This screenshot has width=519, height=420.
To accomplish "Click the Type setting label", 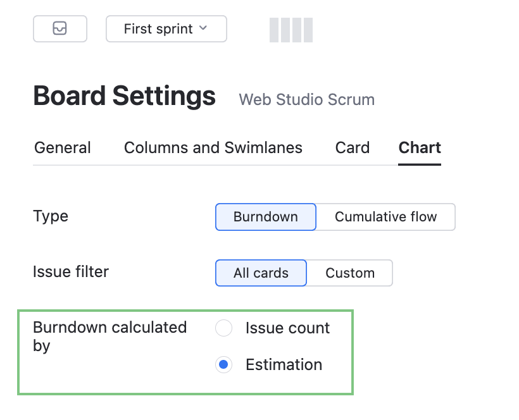I will (51, 216).
